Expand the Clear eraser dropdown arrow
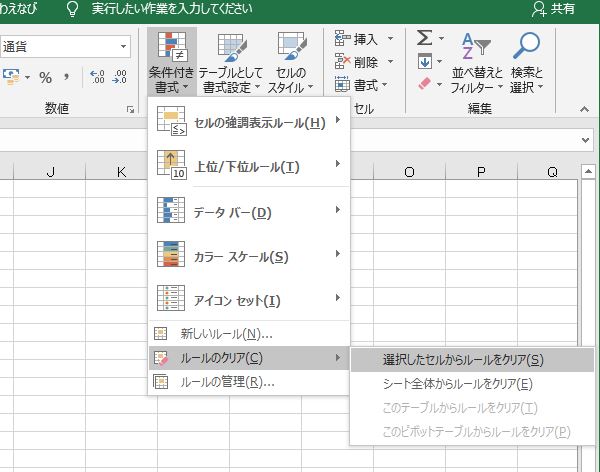Image resolution: width=600 pixels, height=472 pixels. (x=439, y=84)
